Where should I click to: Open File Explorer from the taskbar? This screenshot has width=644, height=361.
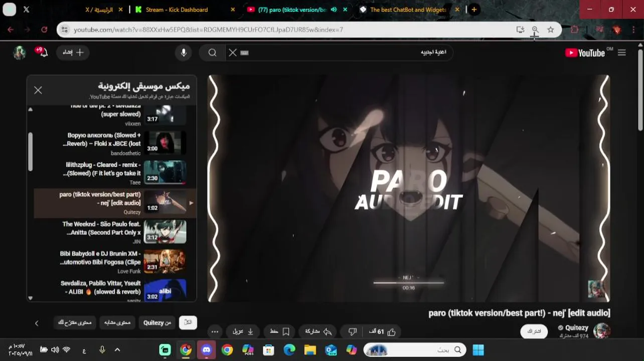point(310,349)
